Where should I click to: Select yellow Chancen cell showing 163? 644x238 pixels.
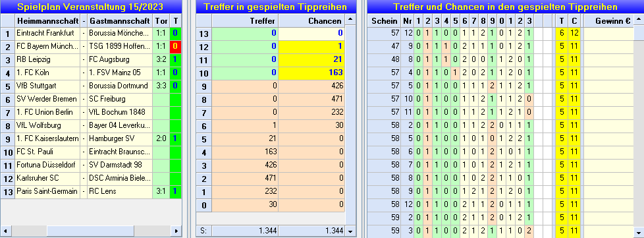pyautogui.click(x=311, y=73)
